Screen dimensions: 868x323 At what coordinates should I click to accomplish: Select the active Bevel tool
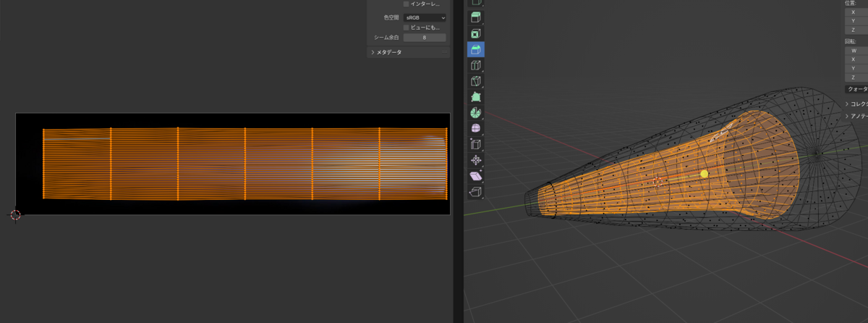pyautogui.click(x=476, y=49)
